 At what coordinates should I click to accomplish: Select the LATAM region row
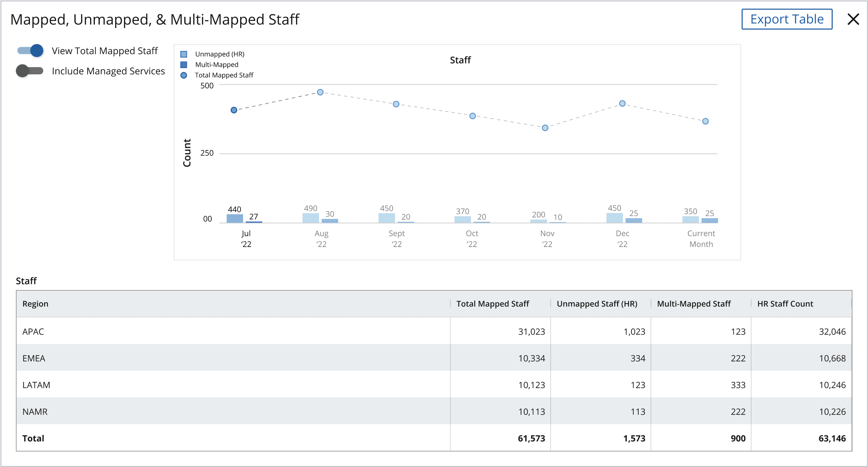point(434,385)
